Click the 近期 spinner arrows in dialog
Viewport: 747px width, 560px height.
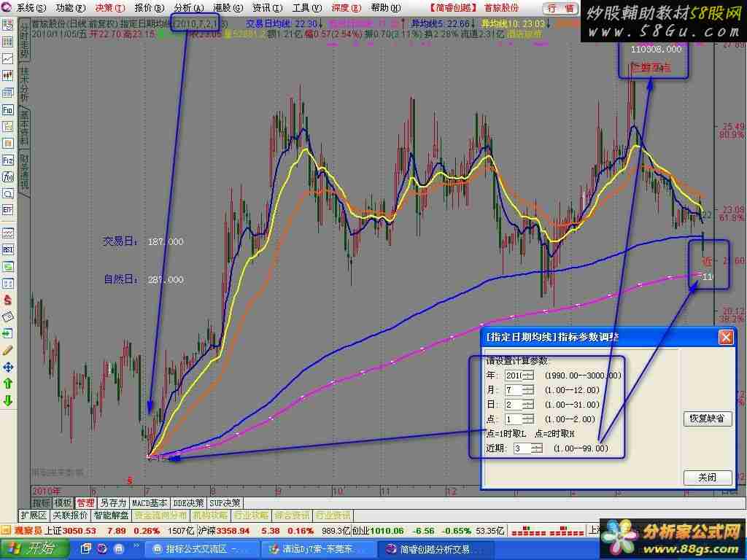pyautogui.click(x=537, y=448)
